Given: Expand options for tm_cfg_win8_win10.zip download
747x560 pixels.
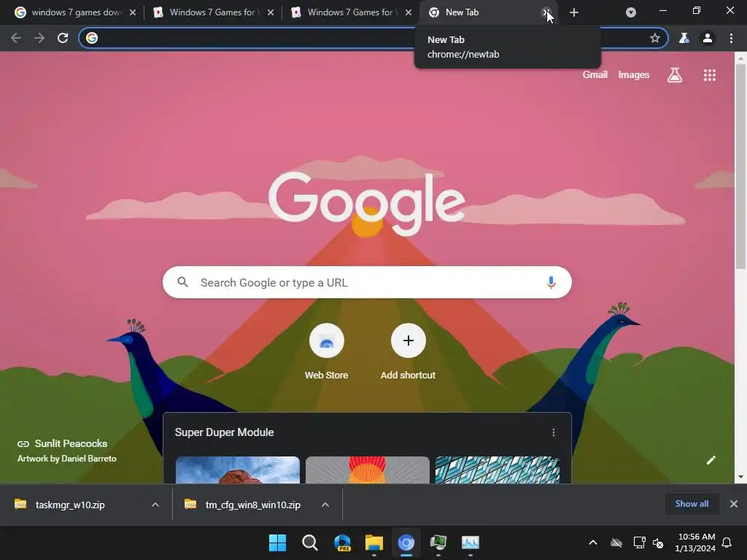Looking at the screenshot, I should (x=325, y=505).
